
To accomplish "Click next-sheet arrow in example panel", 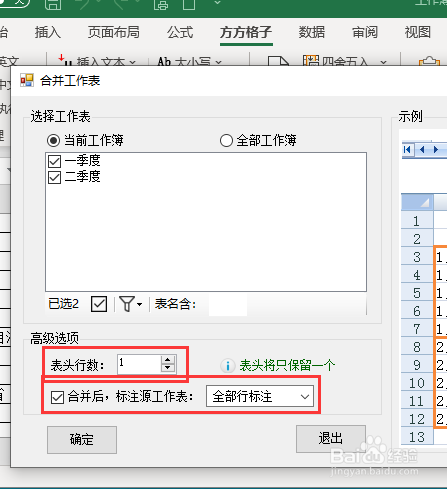I will coord(436,150).
